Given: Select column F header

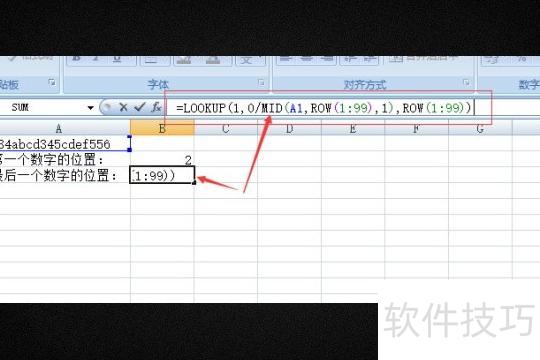Looking at the screenshot, I should (x=416, y=129).
